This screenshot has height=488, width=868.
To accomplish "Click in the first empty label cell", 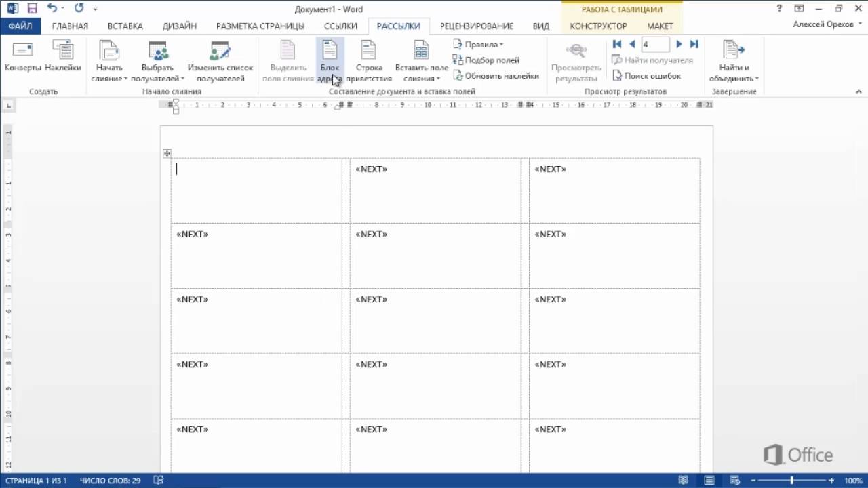I will click(256, 190).
